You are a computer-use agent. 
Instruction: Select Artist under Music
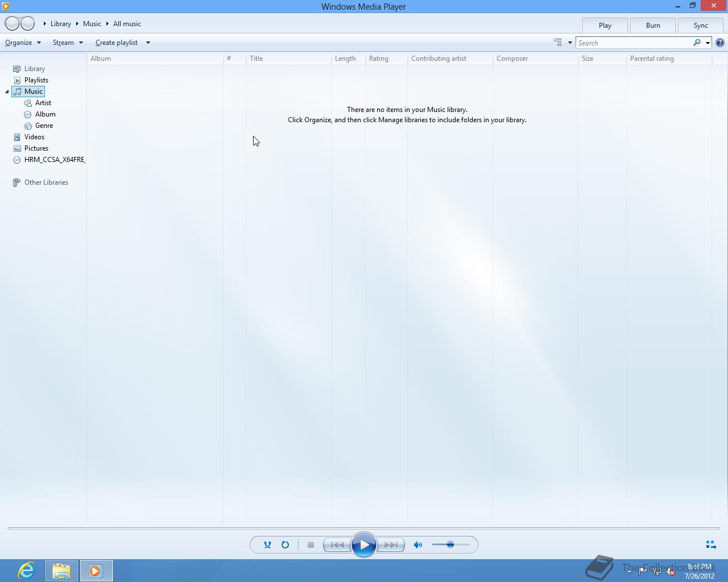43,103
